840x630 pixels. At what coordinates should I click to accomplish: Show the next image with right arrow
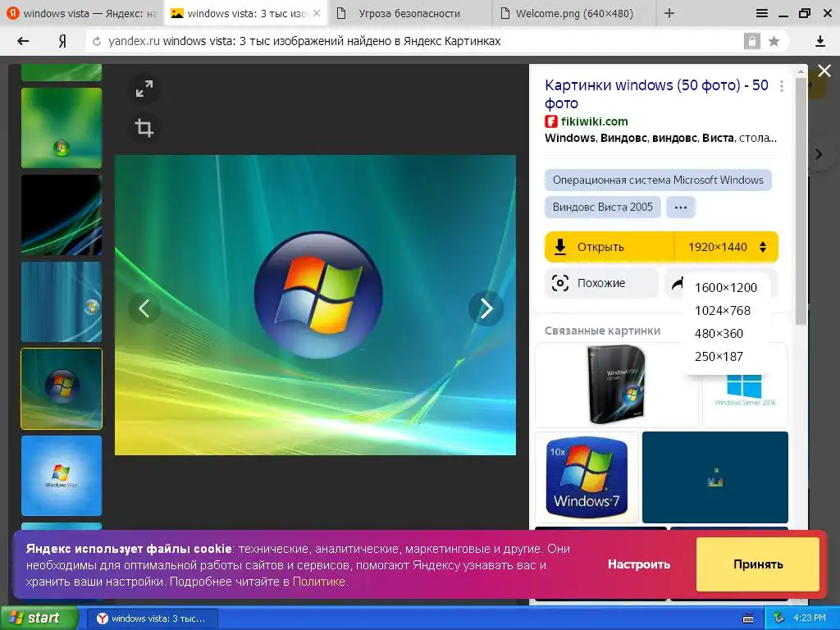(x=486, y=308)
